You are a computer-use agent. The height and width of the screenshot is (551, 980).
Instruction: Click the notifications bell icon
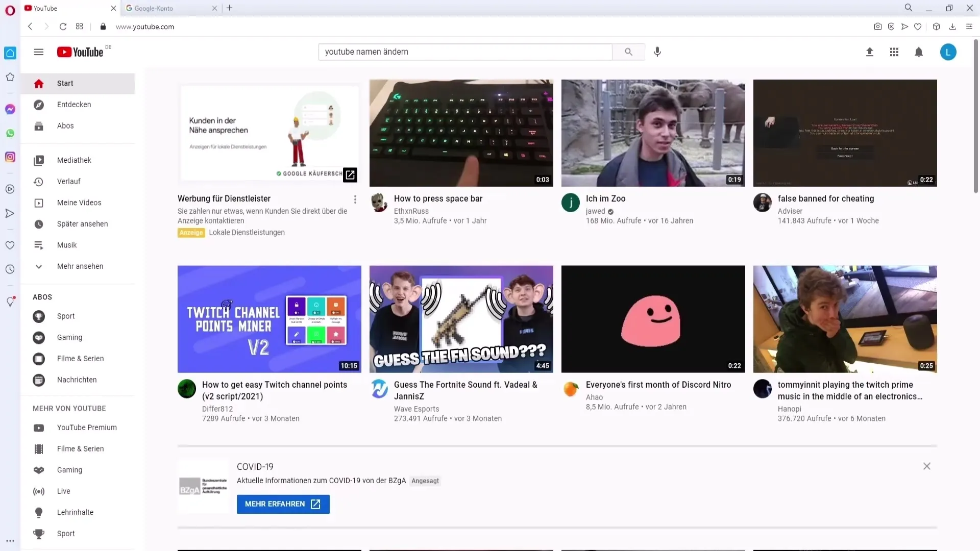pos(919,52)
